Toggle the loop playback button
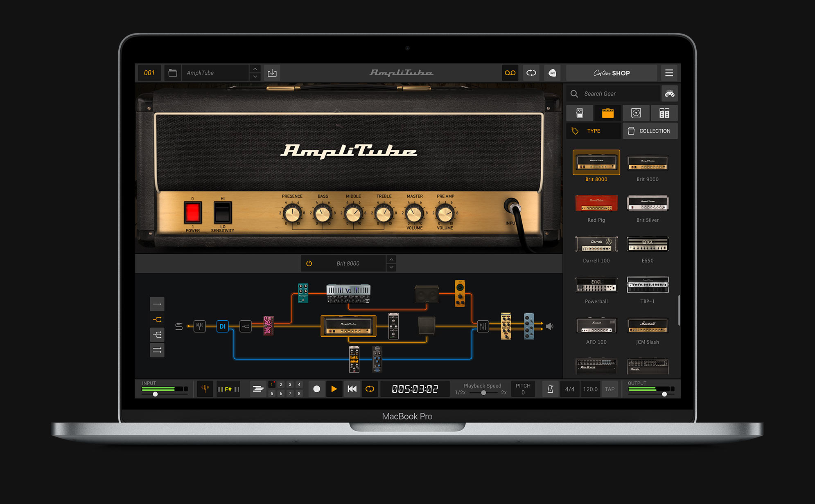815x504 pixels. coord(370,389)
